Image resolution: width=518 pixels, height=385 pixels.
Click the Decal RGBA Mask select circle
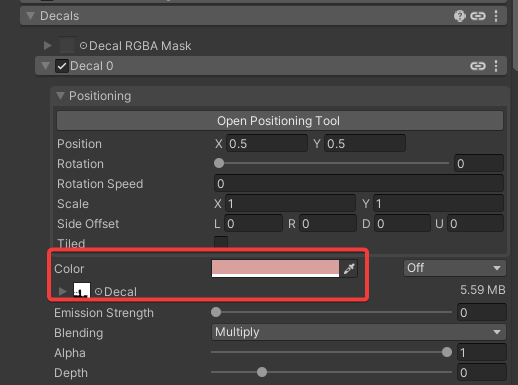pos(83,46)
